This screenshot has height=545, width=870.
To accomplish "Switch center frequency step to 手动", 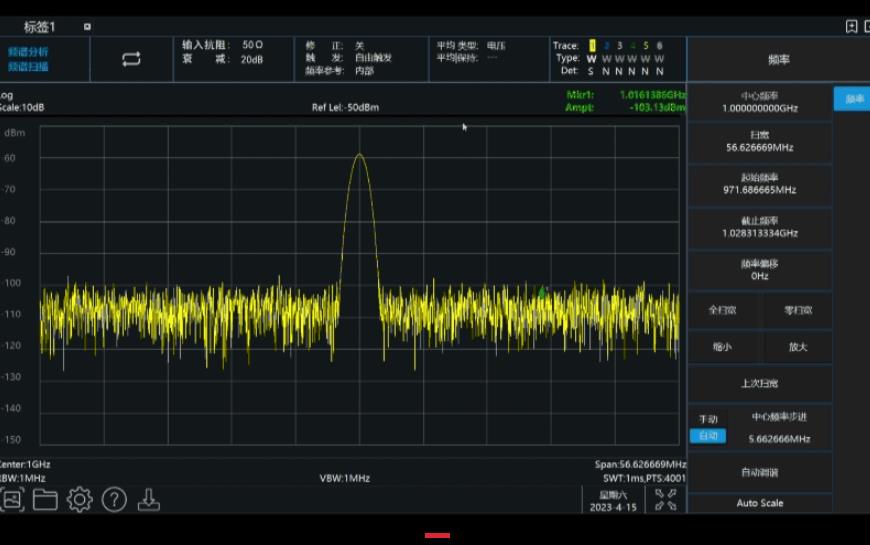I will click(708, 419).
